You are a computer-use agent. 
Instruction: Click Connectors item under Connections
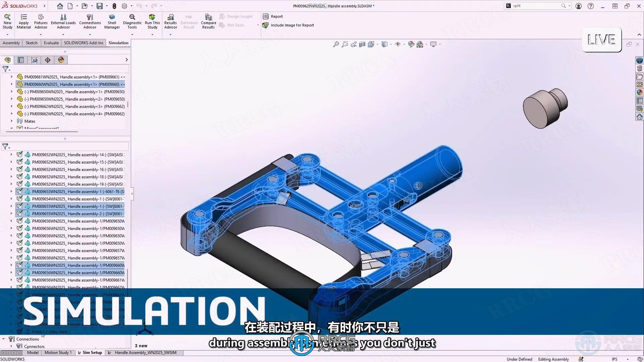pyautogui.click(x=35, y=346)
